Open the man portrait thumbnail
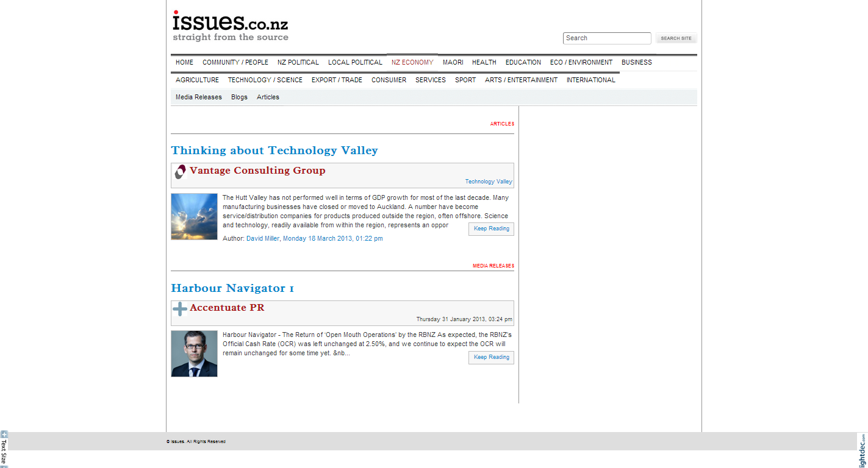Viewport: 868px width, 468px height. [194, 353]
